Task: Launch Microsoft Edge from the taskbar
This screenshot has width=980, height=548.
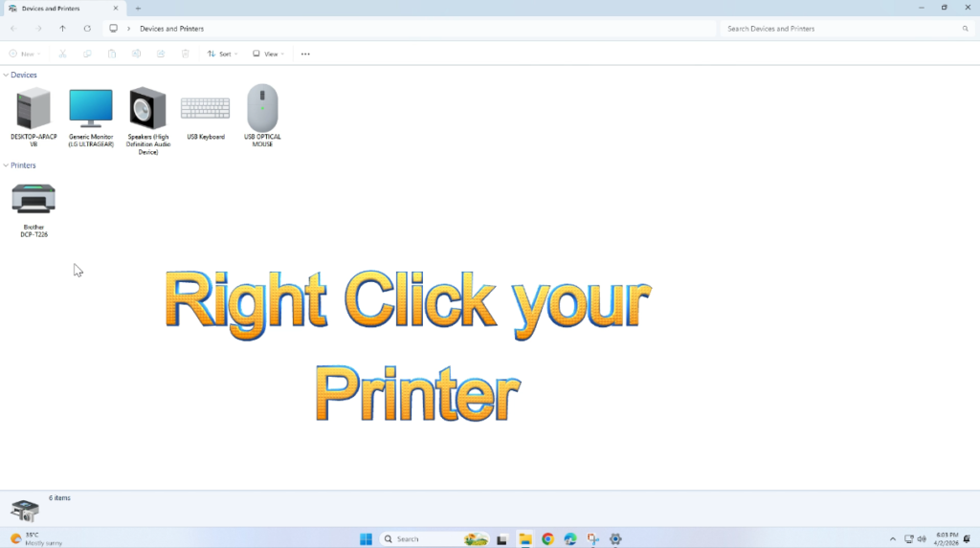Action: [x=570, y=539]
